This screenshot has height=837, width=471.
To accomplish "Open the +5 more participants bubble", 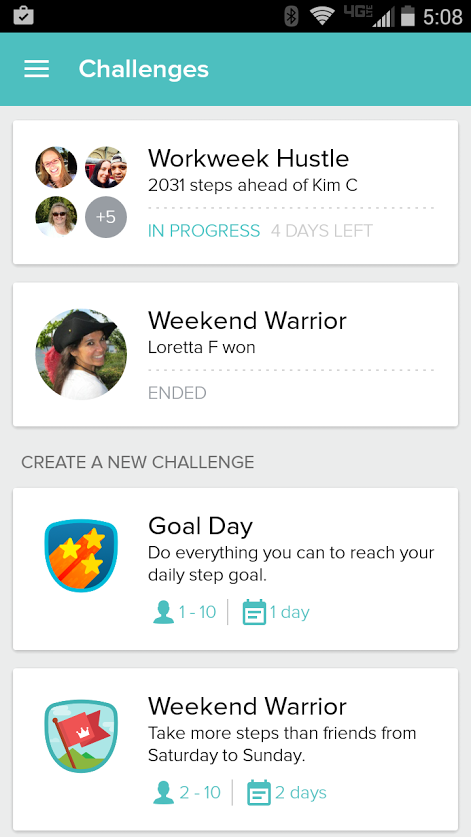I will [x=106, y=217].
